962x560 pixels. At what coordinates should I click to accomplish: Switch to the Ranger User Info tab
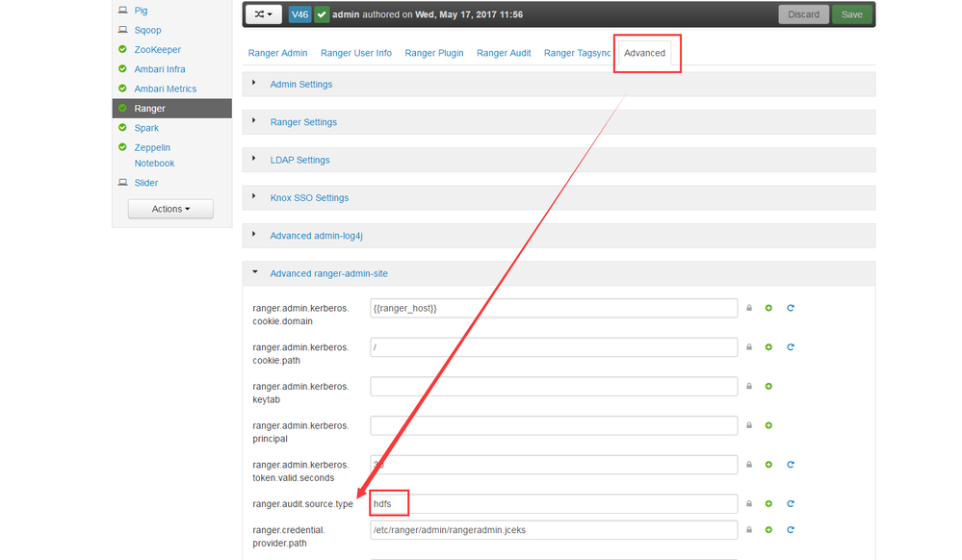(356, 53)
